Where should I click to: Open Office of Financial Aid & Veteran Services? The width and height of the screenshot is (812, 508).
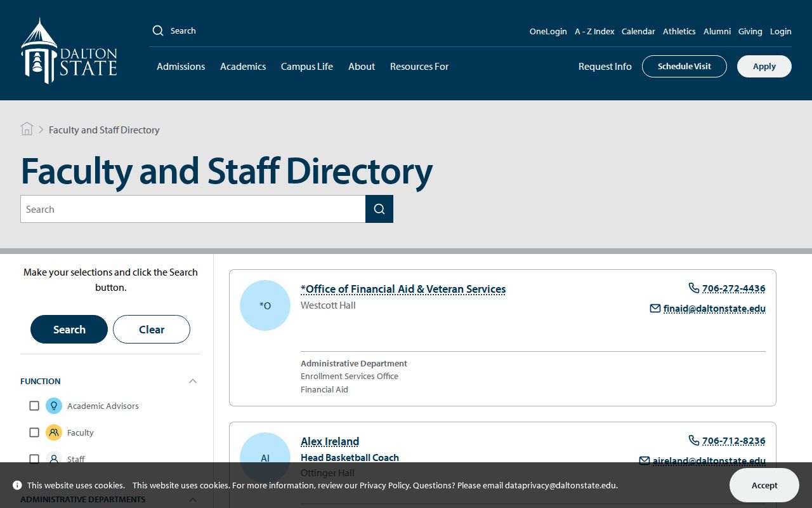(403, 289)
